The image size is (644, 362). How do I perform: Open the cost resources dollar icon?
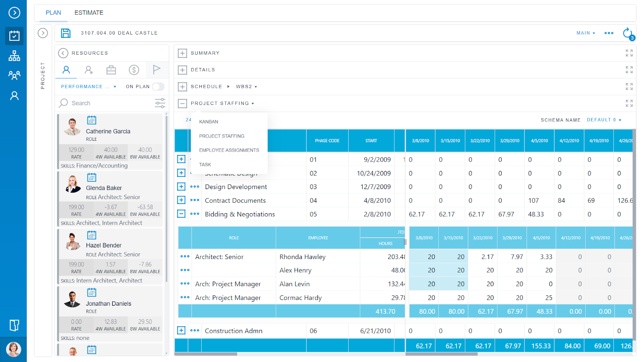[134, 70]
